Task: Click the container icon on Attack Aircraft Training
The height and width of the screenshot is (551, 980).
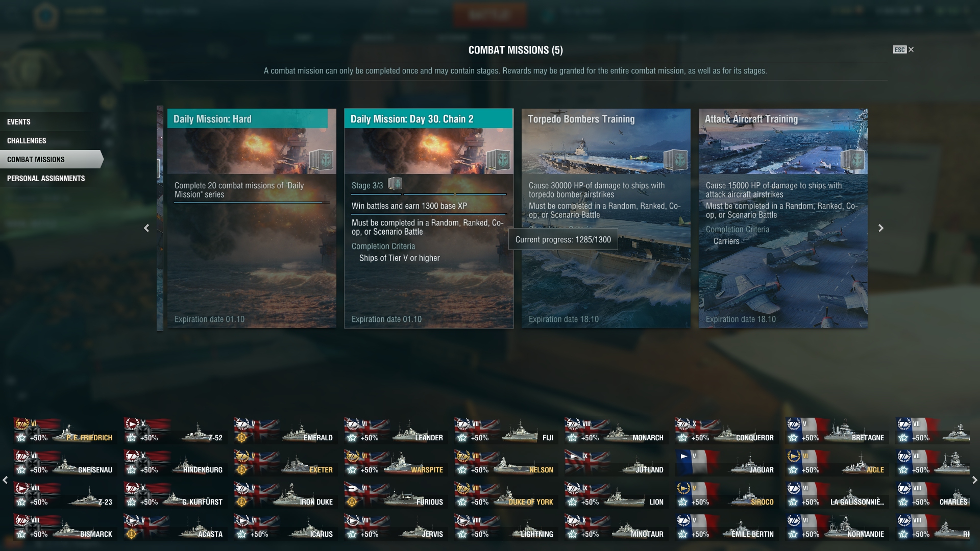Action: coord(852,160)
